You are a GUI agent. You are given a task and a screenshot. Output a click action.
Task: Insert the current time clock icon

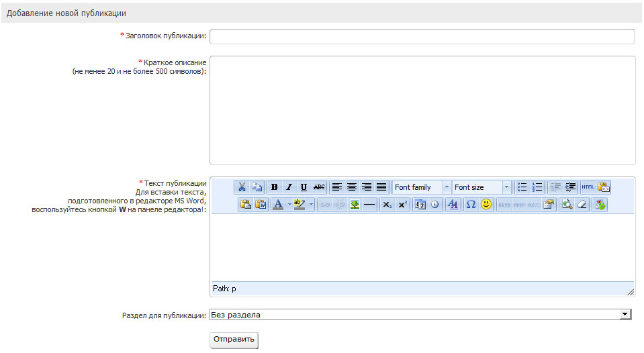434,205
